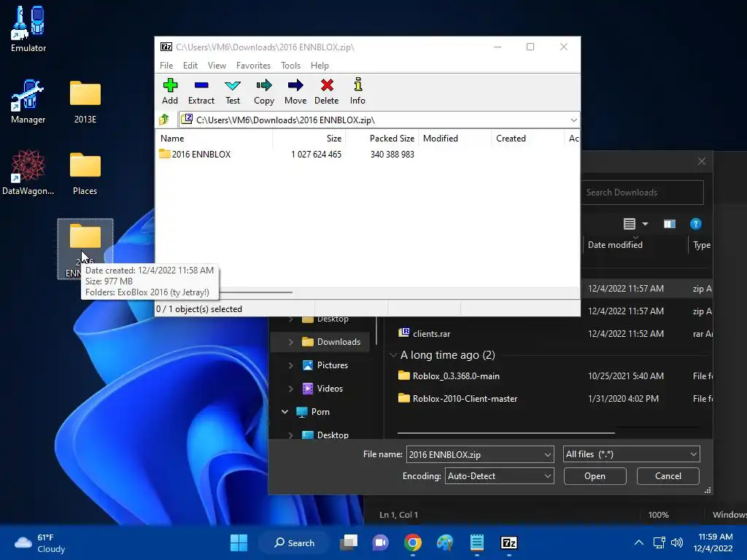Sort archive list by Name column
The height and width of the screenshot is (560, 747).
click(x=214, y=138)
